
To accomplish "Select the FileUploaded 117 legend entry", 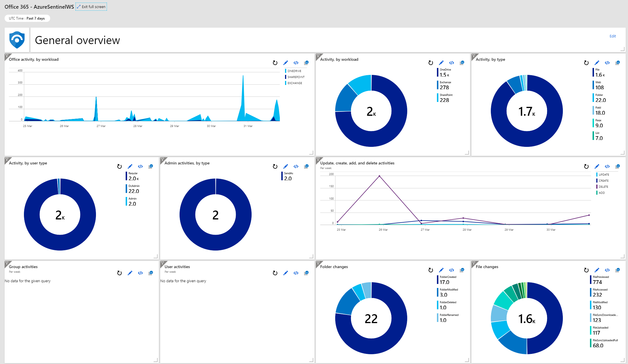I will 599,331.
